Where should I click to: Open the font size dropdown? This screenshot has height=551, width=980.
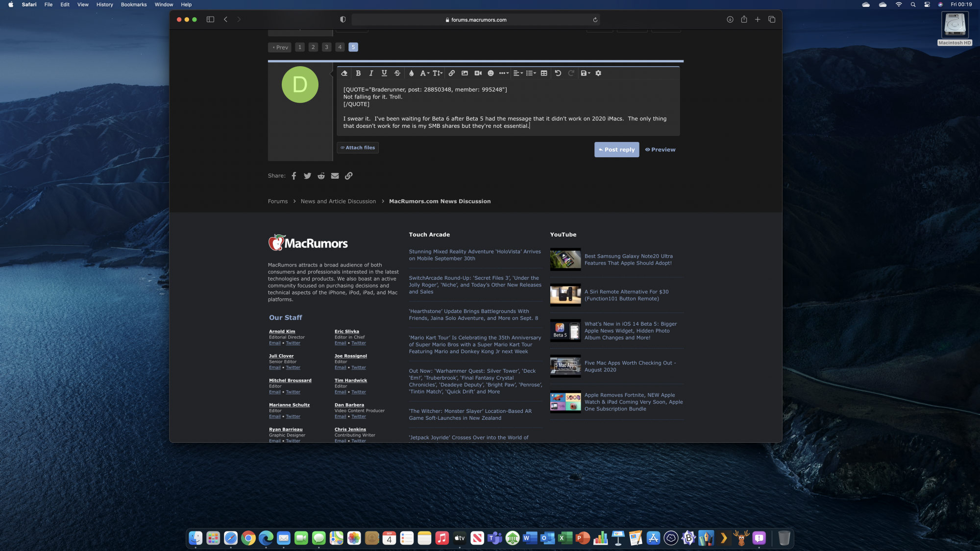point(438,73)
